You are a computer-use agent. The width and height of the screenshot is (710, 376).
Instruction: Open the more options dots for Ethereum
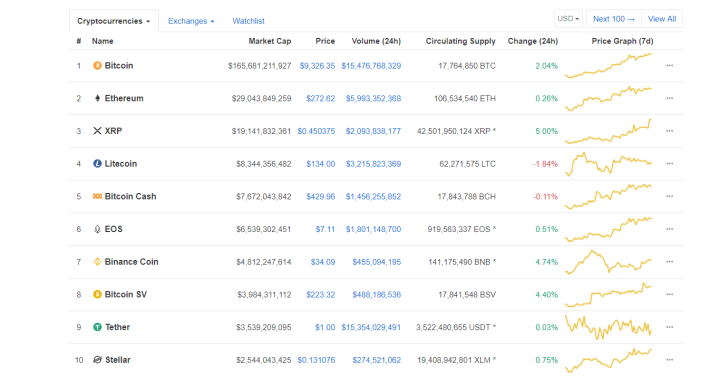click(670, 98)
